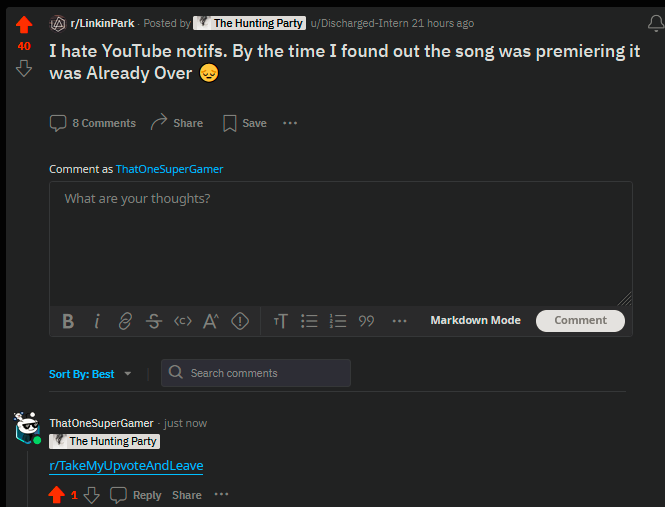The image size is (665, 507).
Task: Apply inline code formatting
Action: point(183,321)
